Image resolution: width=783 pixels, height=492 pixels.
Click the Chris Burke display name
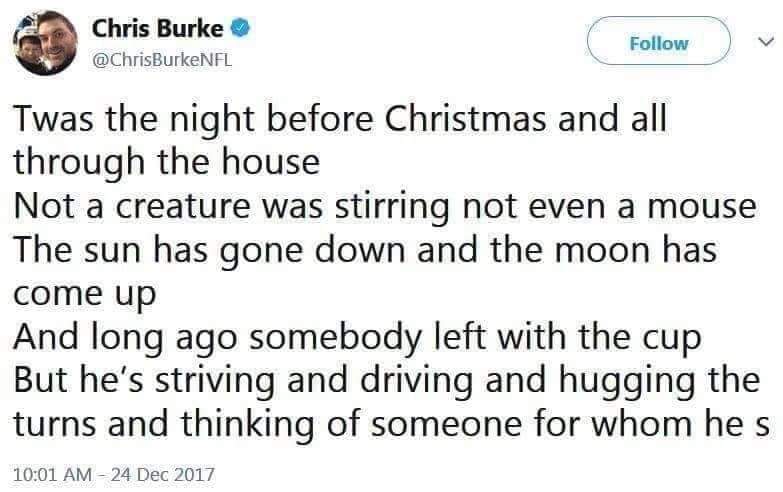(157, 31)
